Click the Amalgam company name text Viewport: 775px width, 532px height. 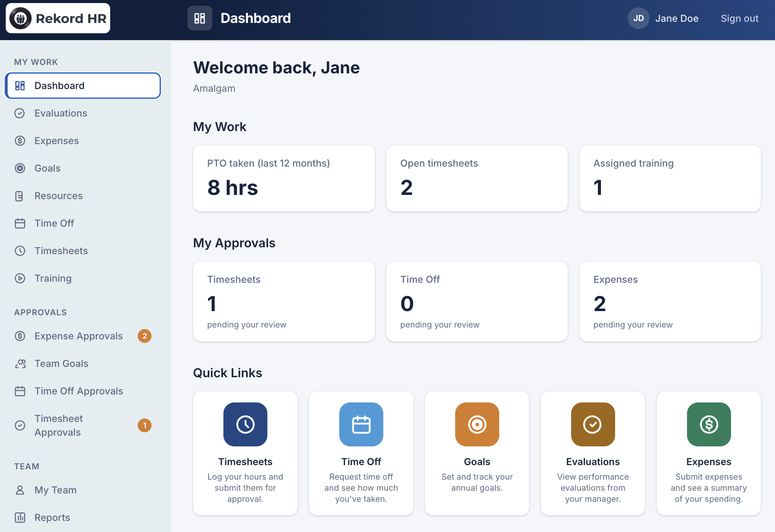click(x=214, y=88)
